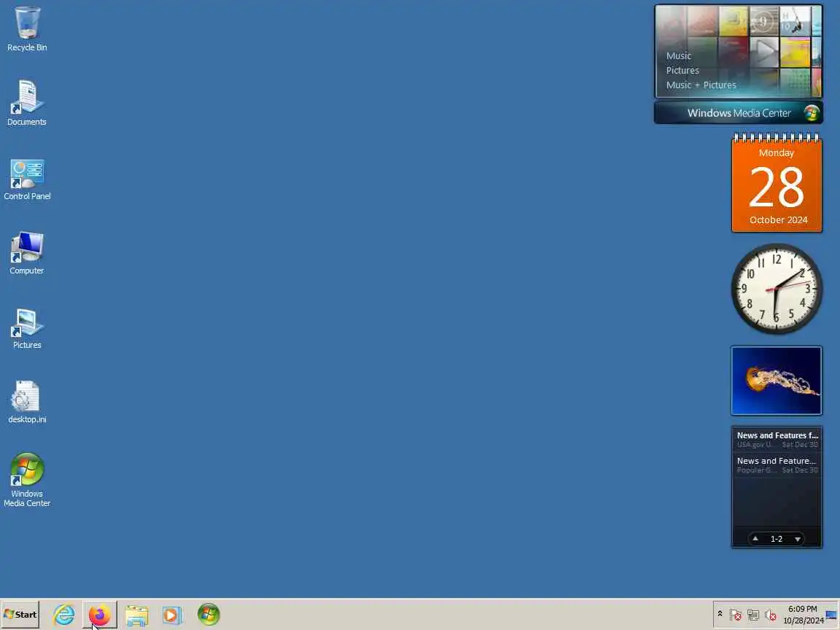
Task: Open the Start menu
Action: [20, 615]
